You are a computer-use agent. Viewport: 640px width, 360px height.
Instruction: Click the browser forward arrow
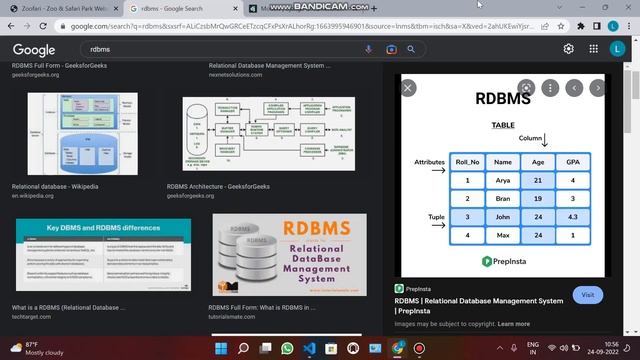[27, 26]
